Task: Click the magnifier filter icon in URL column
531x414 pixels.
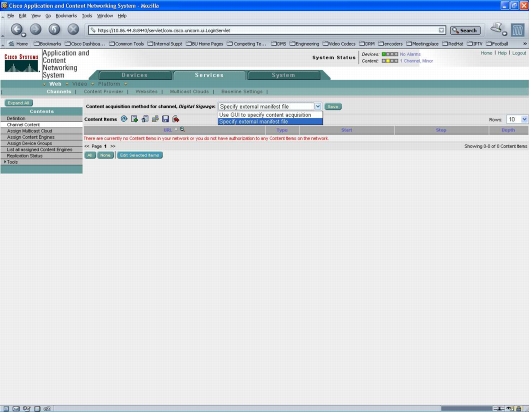Action: 182,129
